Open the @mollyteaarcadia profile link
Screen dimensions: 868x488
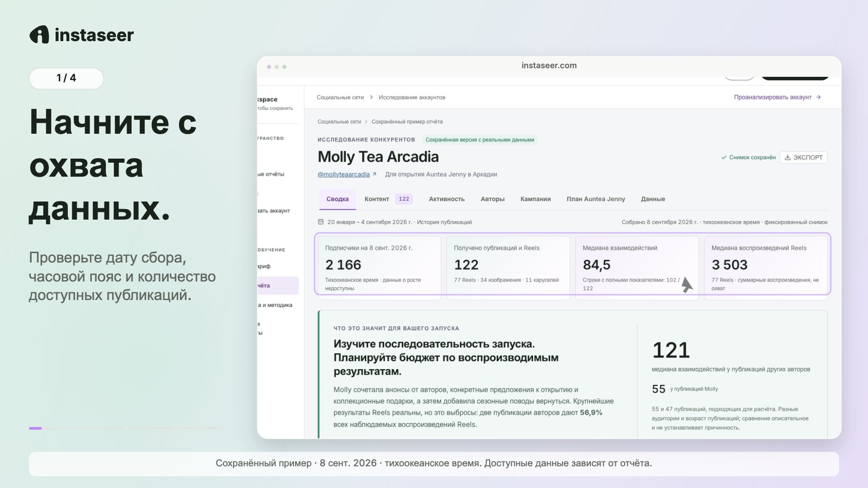pos(344,174)
